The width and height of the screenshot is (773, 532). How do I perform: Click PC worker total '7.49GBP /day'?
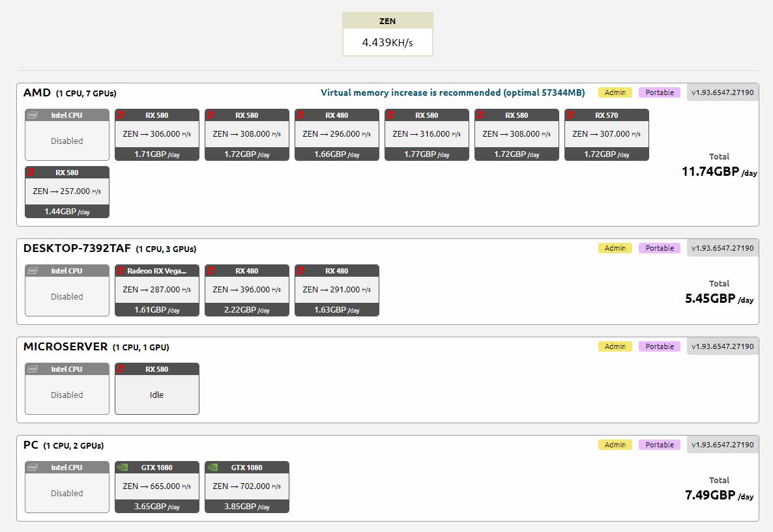click(x=720, y=495)
